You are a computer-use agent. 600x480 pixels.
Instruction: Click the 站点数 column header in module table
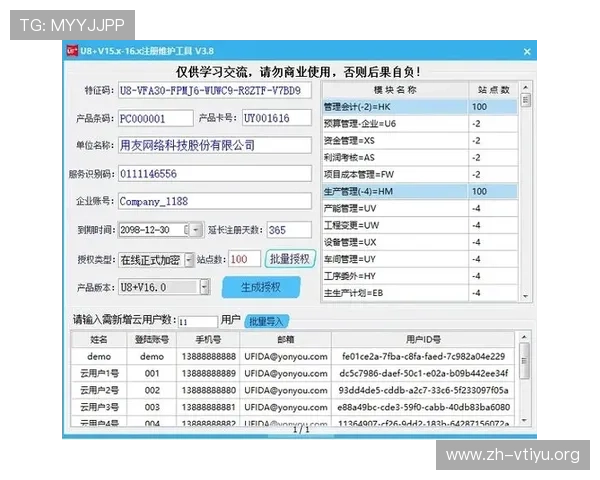pos(493,90)
